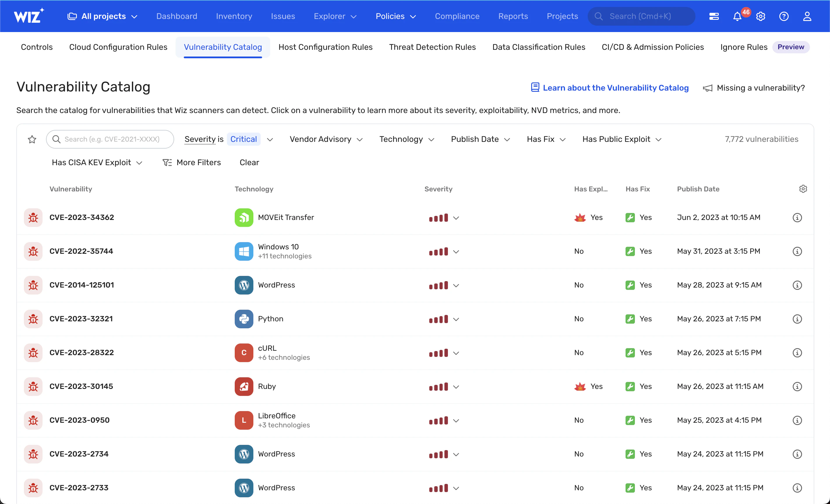Select the Vulnerability Catalog tab

[223, 46]
